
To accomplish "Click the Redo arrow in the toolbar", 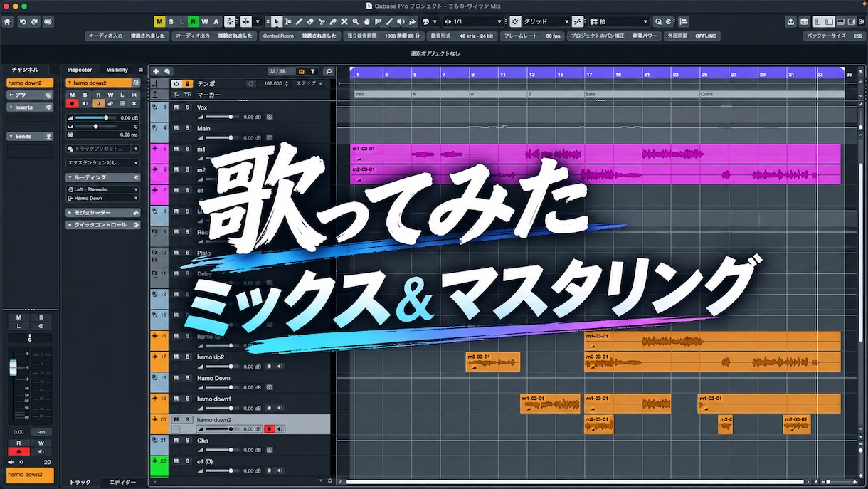I will coord(34,22).
